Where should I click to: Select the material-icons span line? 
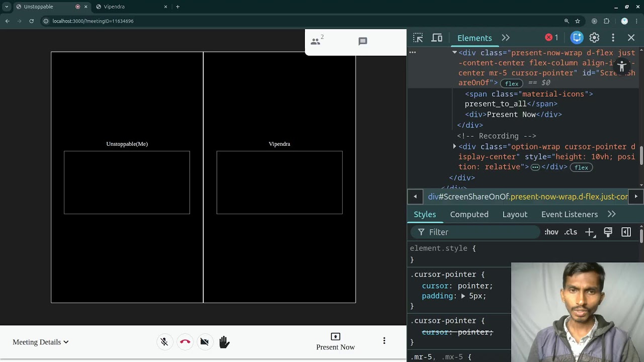coord(529,94)
